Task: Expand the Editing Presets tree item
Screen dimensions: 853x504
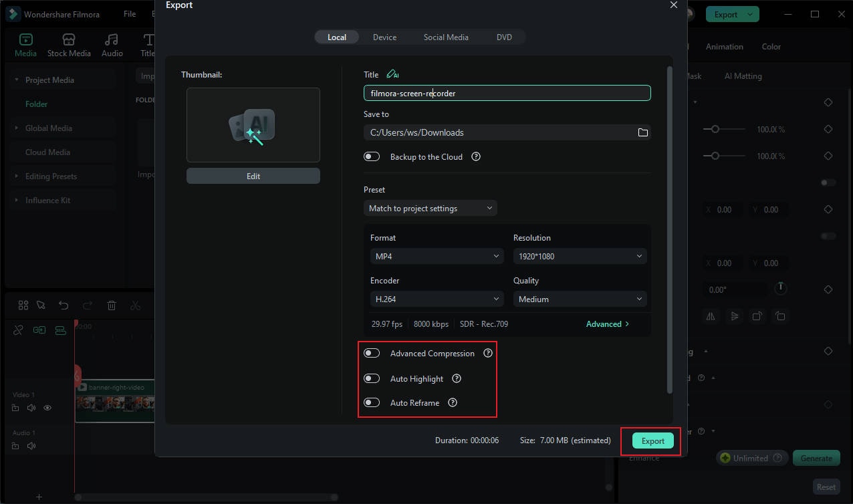Action: (x=17, y=176)
